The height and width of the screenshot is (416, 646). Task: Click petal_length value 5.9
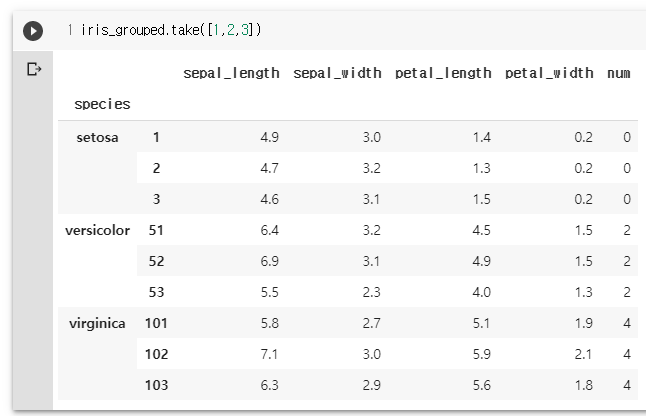click(482, 354)
